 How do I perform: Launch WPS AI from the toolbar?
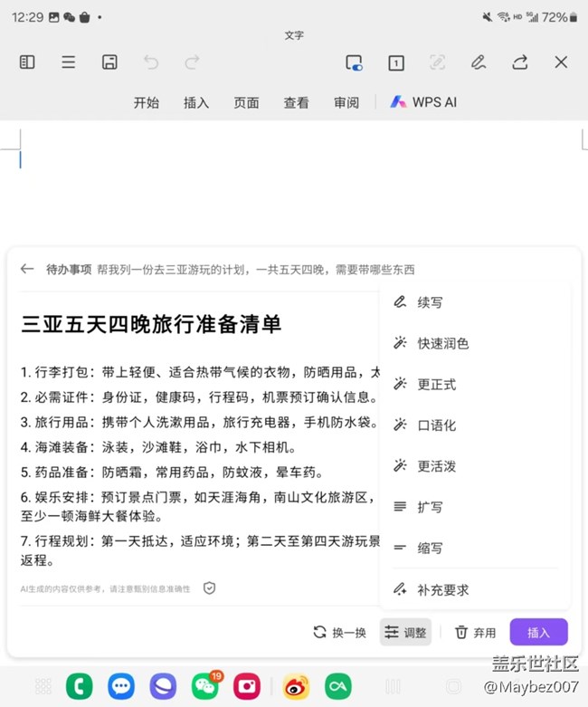(423, 102)
